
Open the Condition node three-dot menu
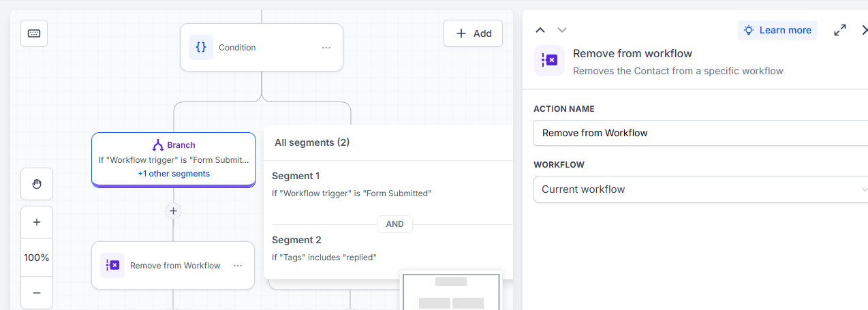tap(326, 48)
